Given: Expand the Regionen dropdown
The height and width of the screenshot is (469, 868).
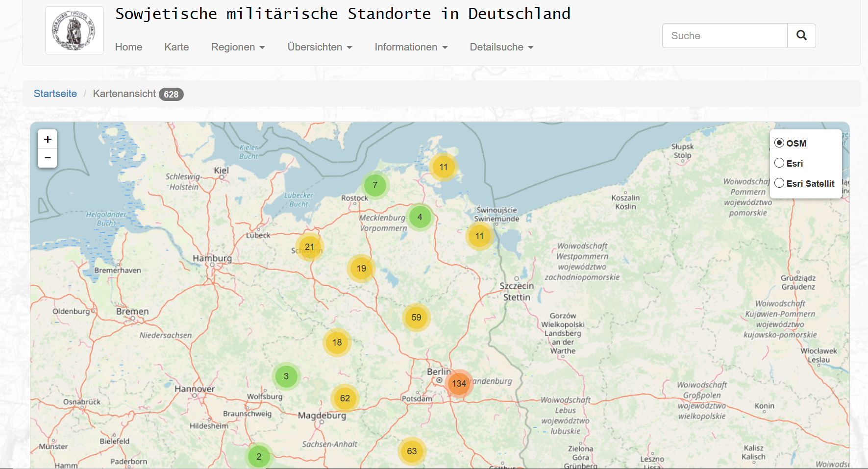Looking at the screenshot, I should 238,47.
